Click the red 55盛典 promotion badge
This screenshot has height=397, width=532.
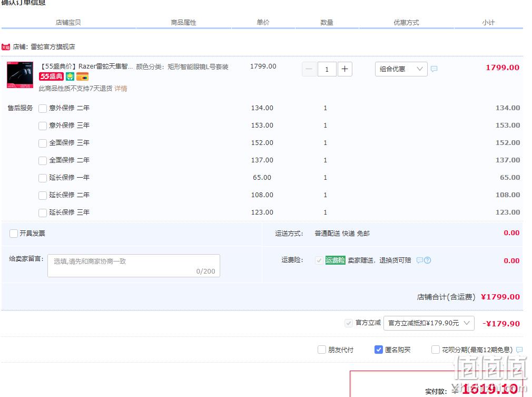click(51, 77)
